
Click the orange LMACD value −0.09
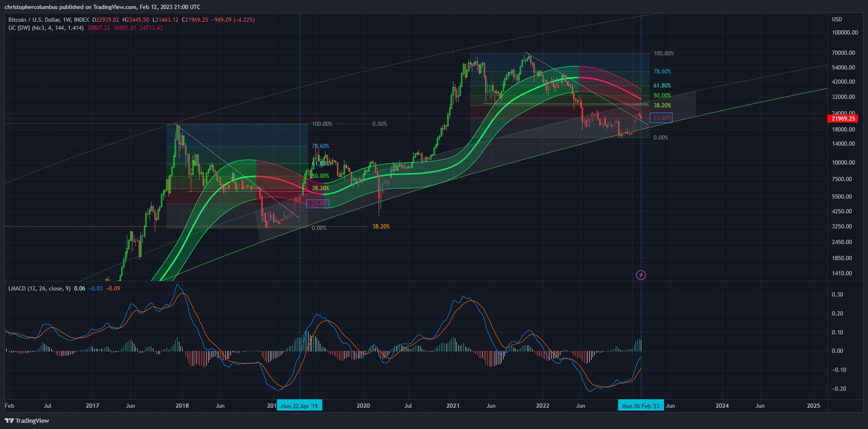113,289
